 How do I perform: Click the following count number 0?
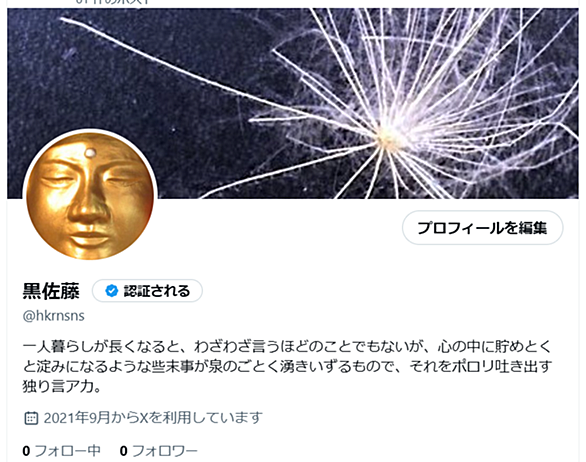pos(26,451)
